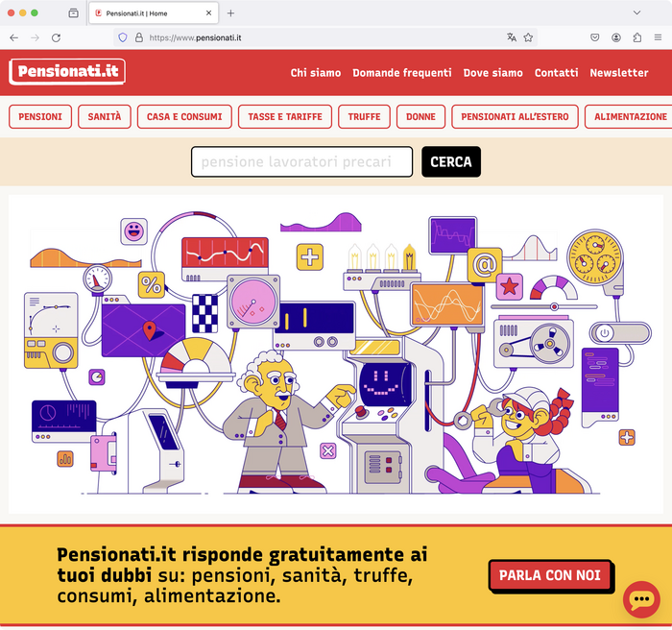The height and width of the screenshot is (630, 672).
Task: Select the TRUFFE category
Action: 364,116
